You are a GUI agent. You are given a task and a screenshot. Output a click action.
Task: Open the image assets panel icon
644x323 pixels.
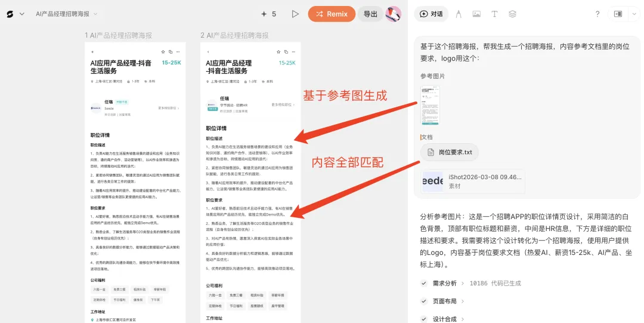476,14
